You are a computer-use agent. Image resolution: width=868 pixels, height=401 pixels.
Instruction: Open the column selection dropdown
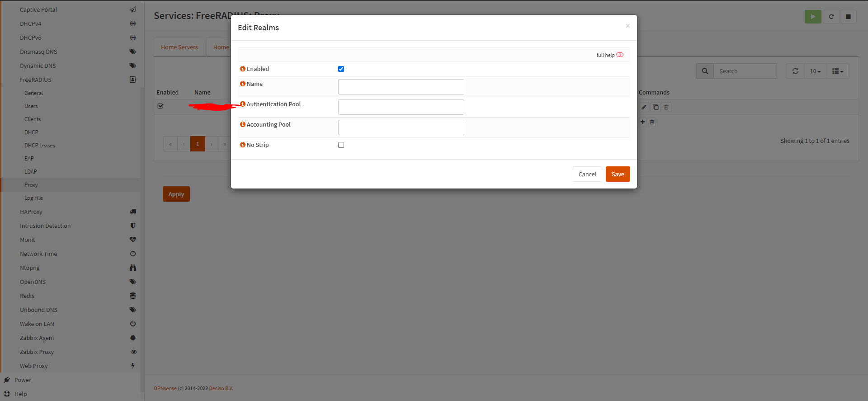coord(838,71)
